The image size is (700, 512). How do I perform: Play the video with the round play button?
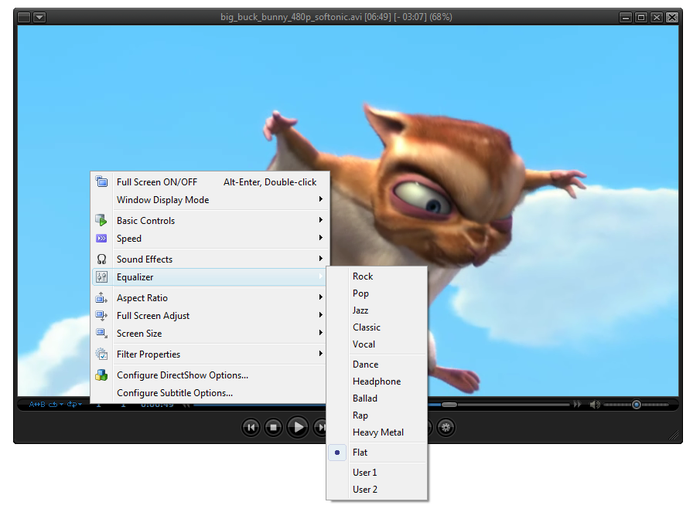click(x=298, y=427)
